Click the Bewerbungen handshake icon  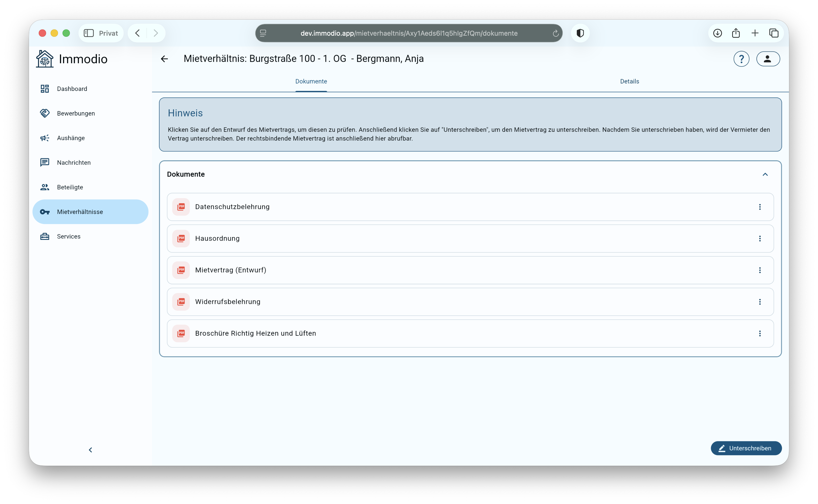point(45,113)
